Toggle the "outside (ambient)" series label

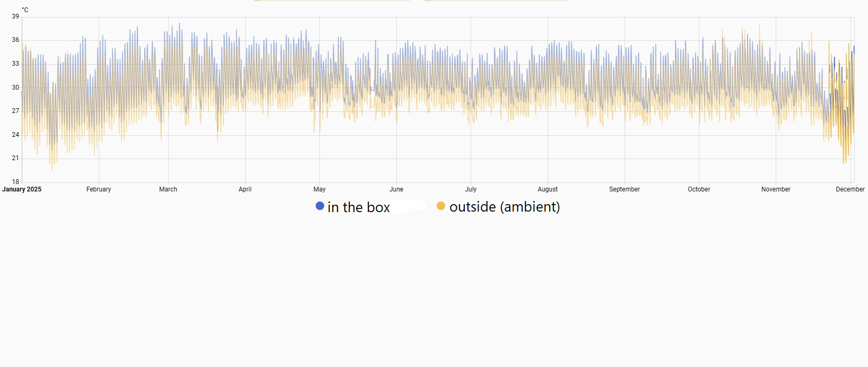point(505,207)
